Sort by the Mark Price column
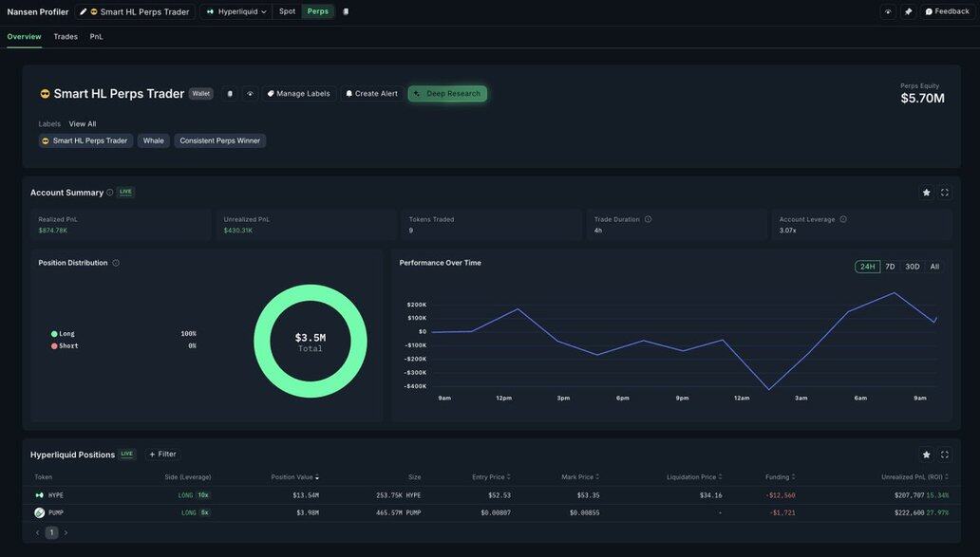980x557 pixels. (x=580, y=477)
